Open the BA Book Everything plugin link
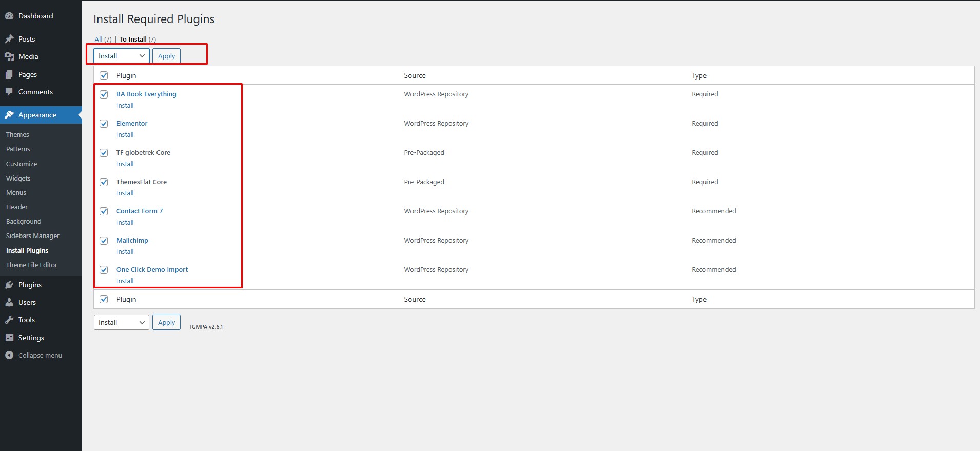Viewport: 980px width, 451px height. [x=146, y=94]
